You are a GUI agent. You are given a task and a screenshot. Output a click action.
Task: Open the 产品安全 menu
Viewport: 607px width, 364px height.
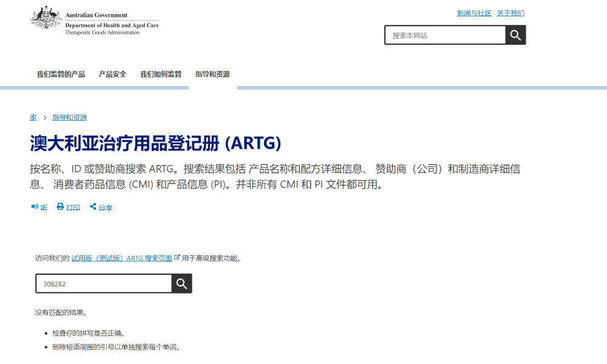coord(112,74)
